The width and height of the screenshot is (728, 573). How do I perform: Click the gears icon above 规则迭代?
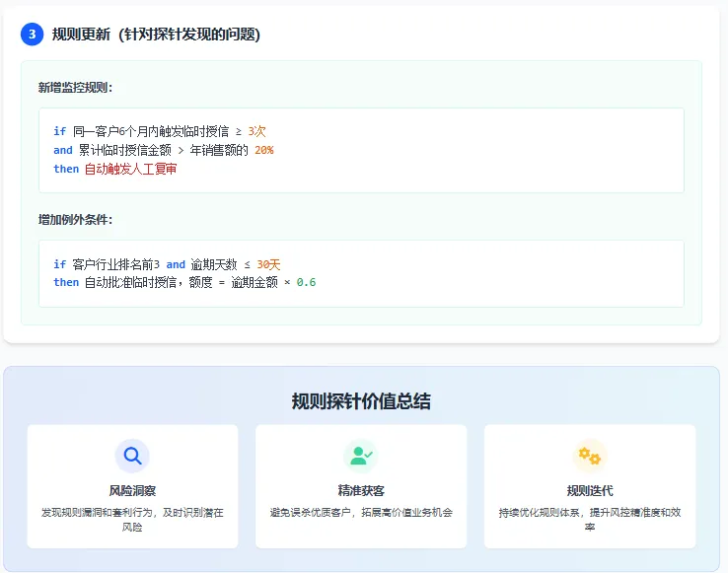click(x=590, y=456)
